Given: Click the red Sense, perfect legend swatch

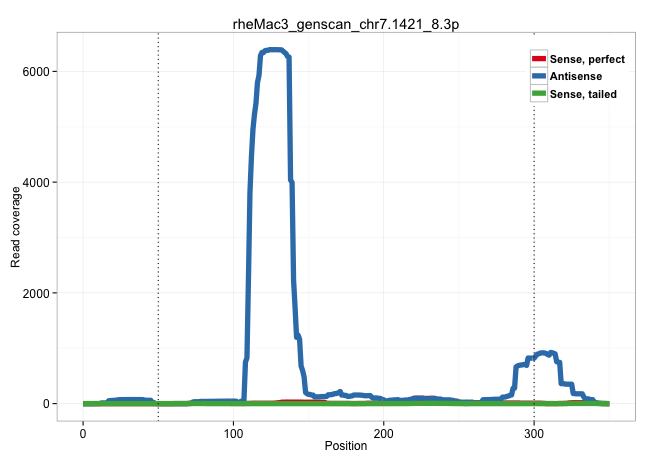Looking at the screenshot, I should pos(539,59).
